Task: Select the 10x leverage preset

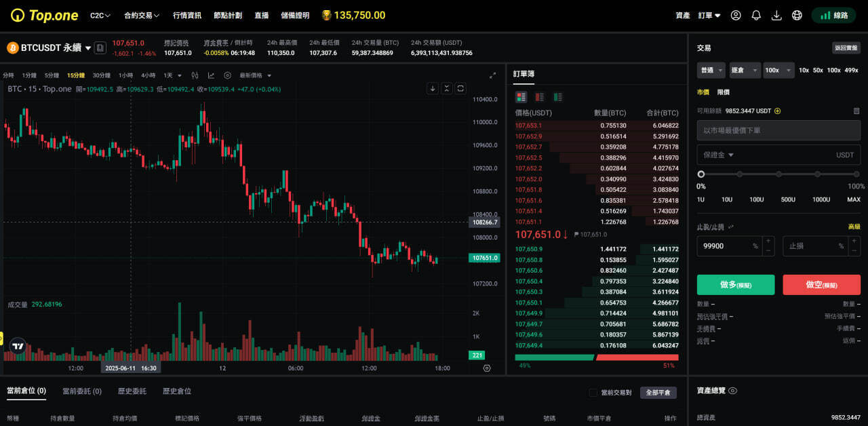Action: [x=804, y=70]
